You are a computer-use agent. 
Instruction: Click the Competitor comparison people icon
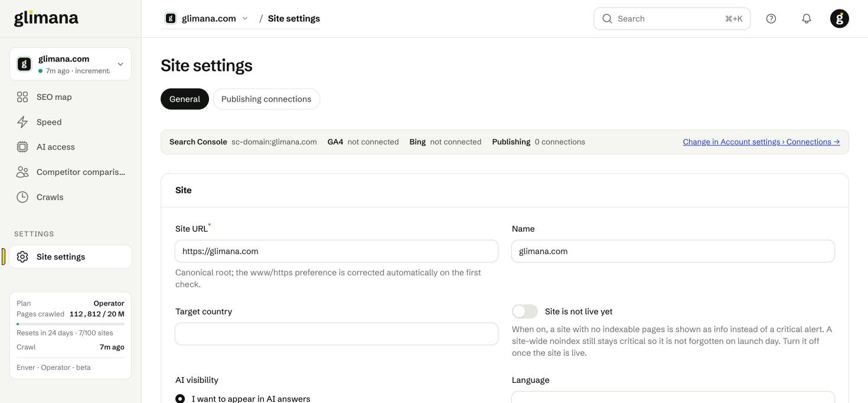point(22,172)
